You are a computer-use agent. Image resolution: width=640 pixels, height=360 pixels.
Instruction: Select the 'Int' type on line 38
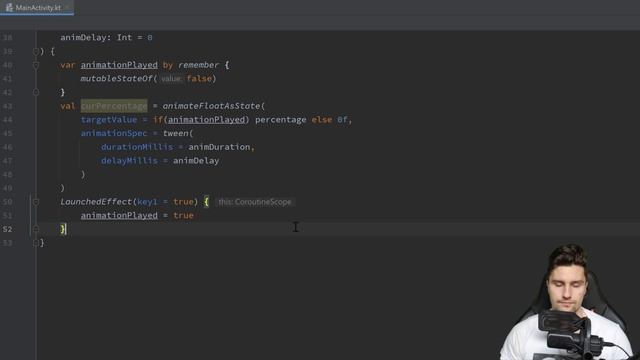tap(124, 38)
